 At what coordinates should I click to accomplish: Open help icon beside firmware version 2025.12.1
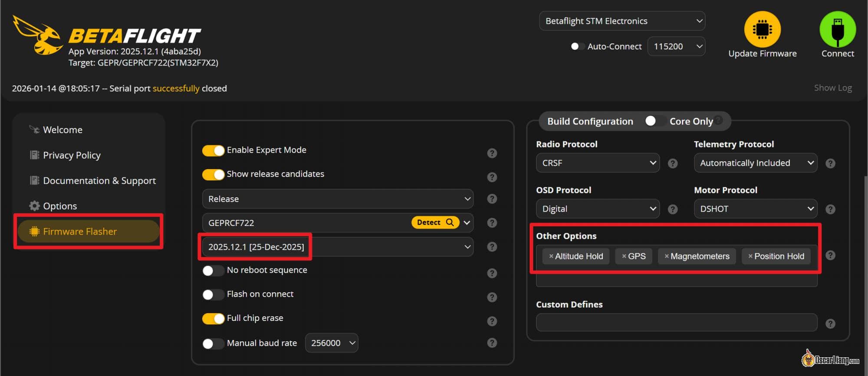click(492, 247)
